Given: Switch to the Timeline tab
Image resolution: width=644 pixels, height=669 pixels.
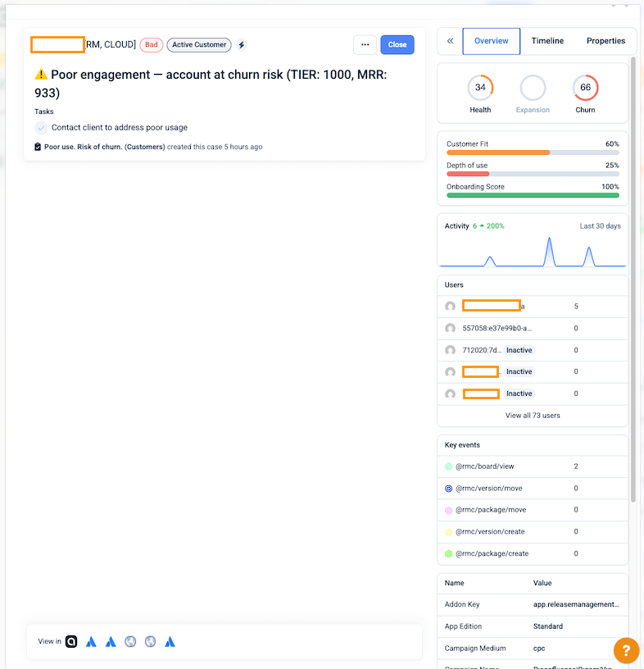Looking at the screenshot, I should pyautogui.click(x=547, y=41).
